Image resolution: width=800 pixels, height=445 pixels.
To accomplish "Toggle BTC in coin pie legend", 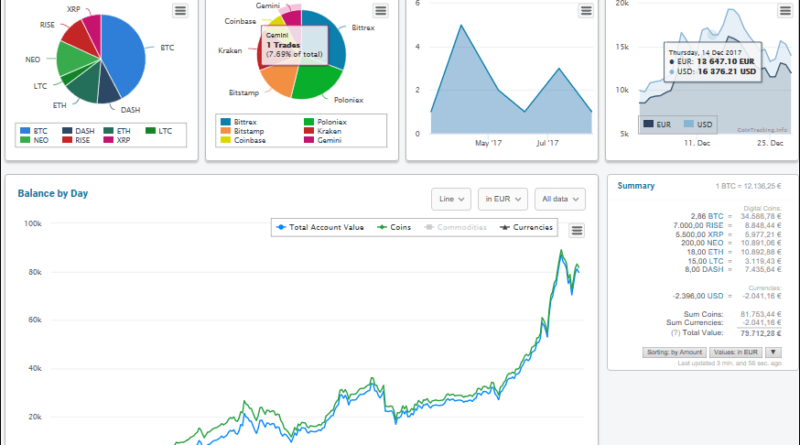I will [34, 131].
